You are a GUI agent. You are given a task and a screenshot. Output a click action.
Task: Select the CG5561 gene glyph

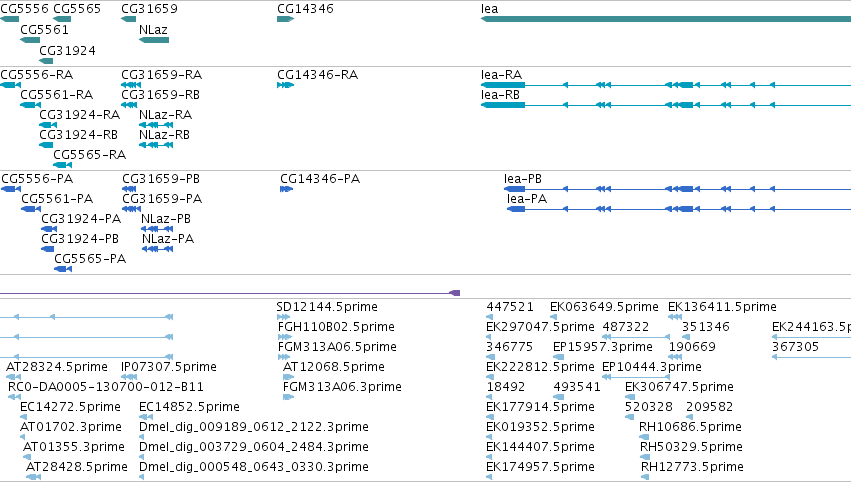[x=30, y=40]
